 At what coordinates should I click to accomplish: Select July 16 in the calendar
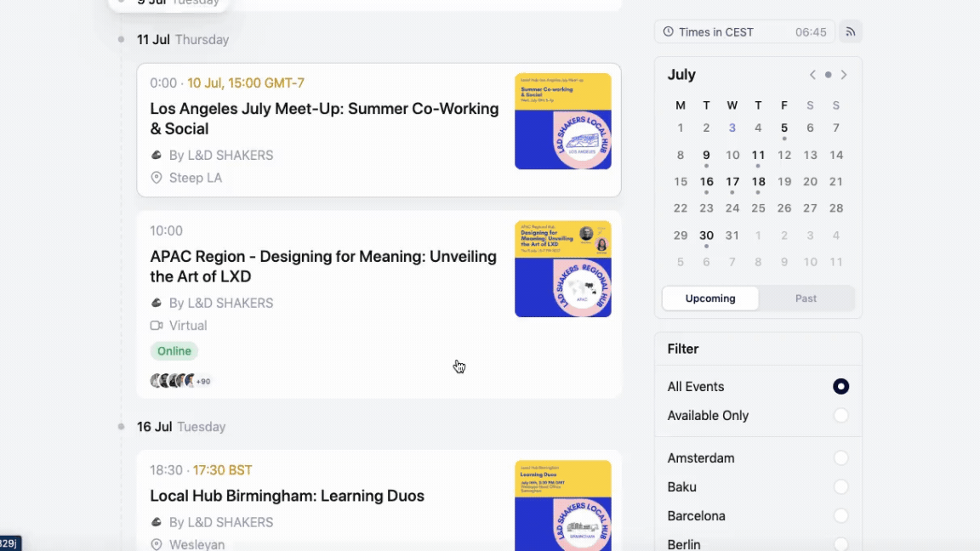coord(706,182)
